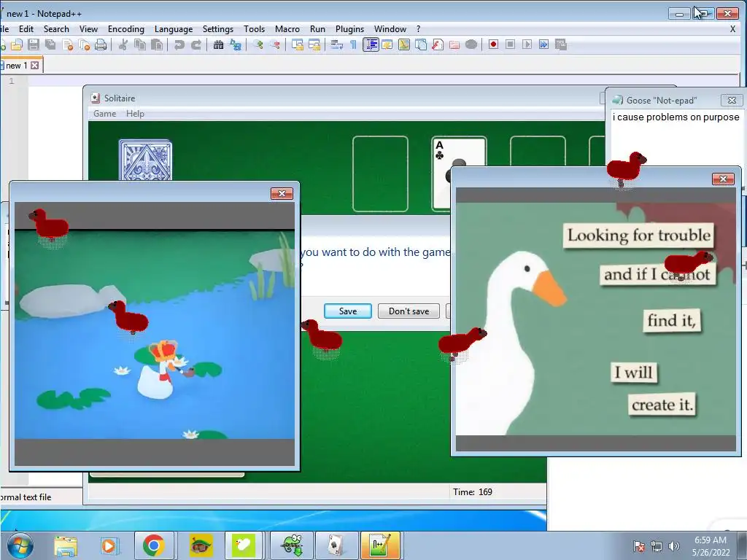Open a file with Notepad++ toolbar Open icon
Image resolution: width=747 pixels, height=560 pixels.
pyautogui.click(x=17, y=44)
